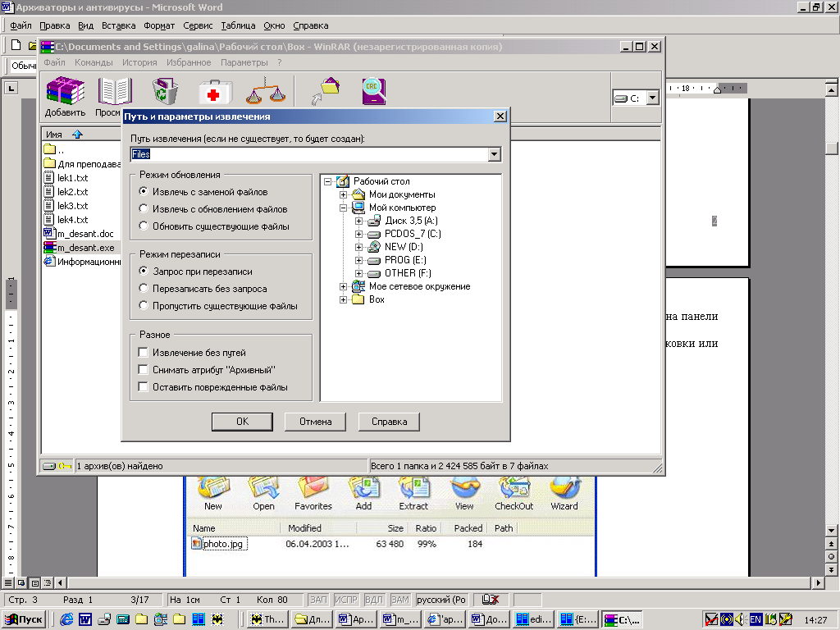840x630 pixels.
Task: Click the Word icon in the quick launch bar
Action: pyautogui.click(x=85, y=619)
